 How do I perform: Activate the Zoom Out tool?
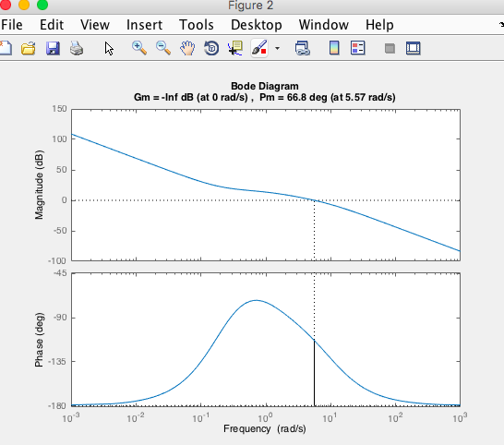163,49
